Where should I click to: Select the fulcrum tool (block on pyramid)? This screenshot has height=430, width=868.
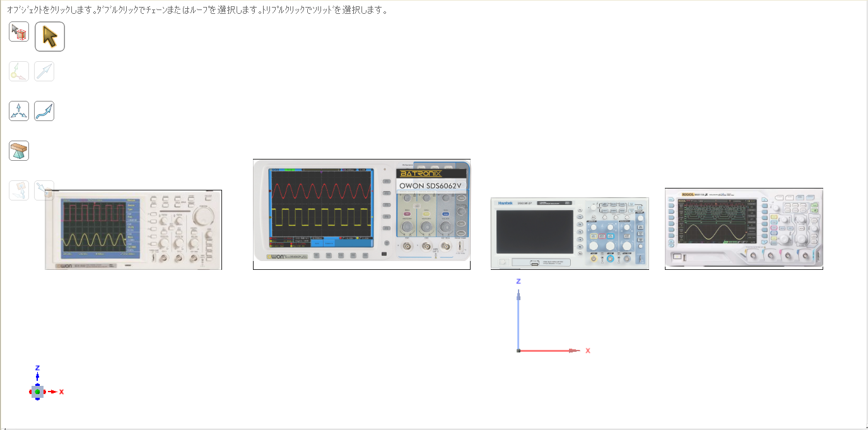click(x=19, y=151)
